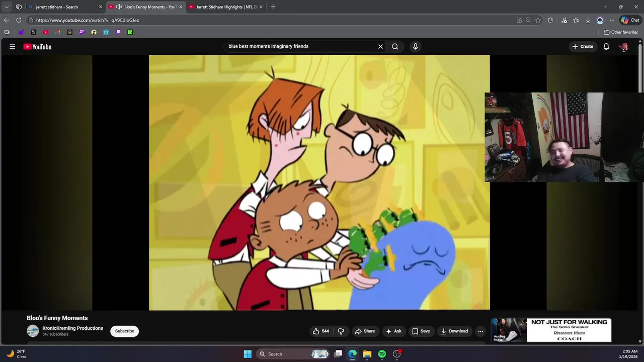Open YouTube notifications bell

[606, 46]
